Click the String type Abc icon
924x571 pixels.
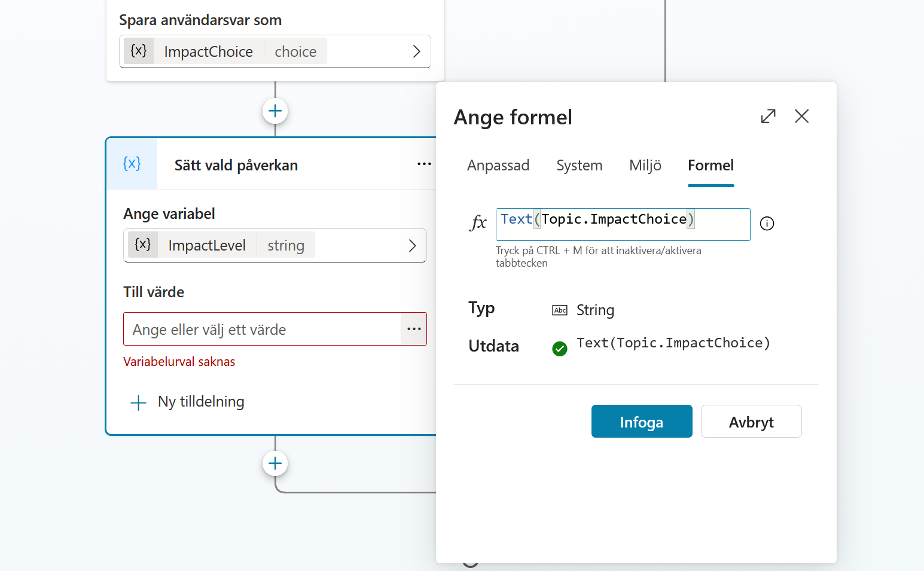coord(560,310)
